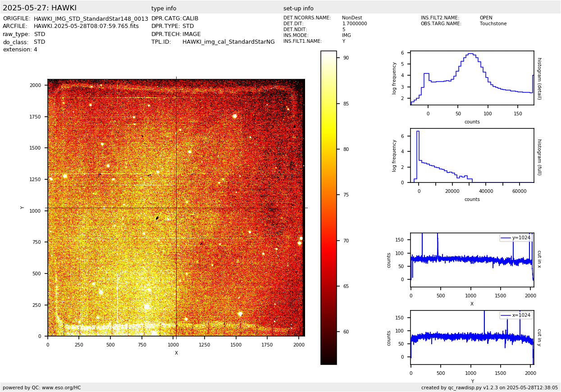The height and width of the screenshot is (392, 561).
Task: Click the TPL.ID value HAWKI_img_cal_StandardStarNG
Action: click(x=228, y=42)
